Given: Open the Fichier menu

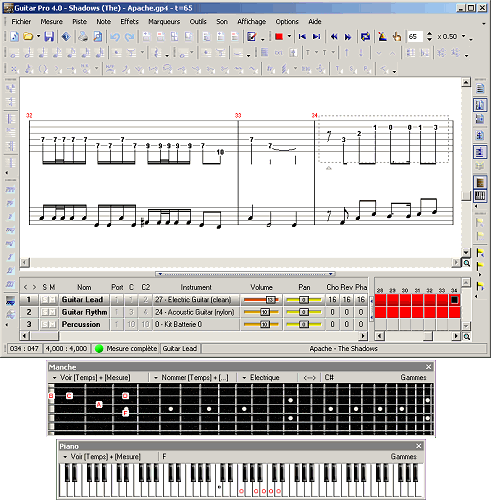Looking at the screenshot, I should click(x=21, y=22).
